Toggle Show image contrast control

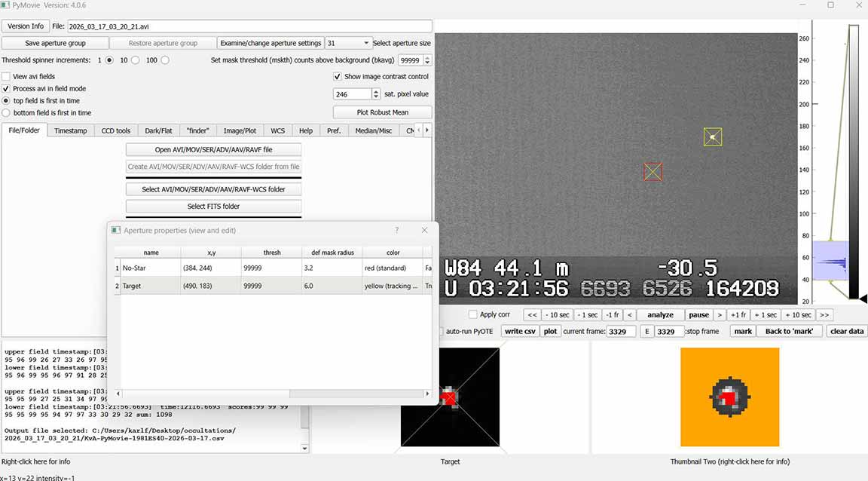(x=338, y=76)
